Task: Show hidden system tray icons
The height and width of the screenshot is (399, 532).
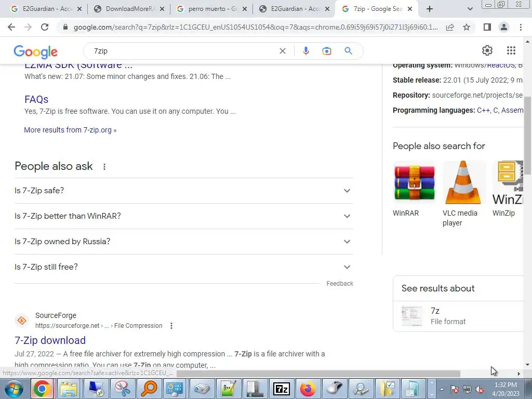Action: (442, 390)
